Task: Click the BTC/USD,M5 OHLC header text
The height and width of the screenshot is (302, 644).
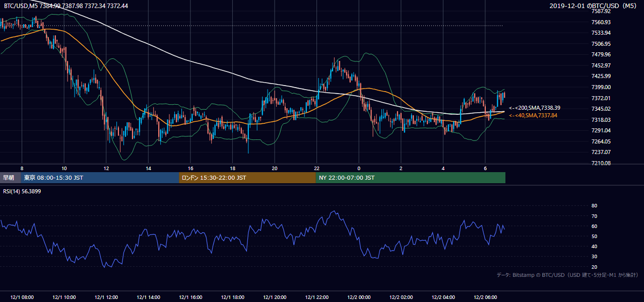Action: point(66,6)
